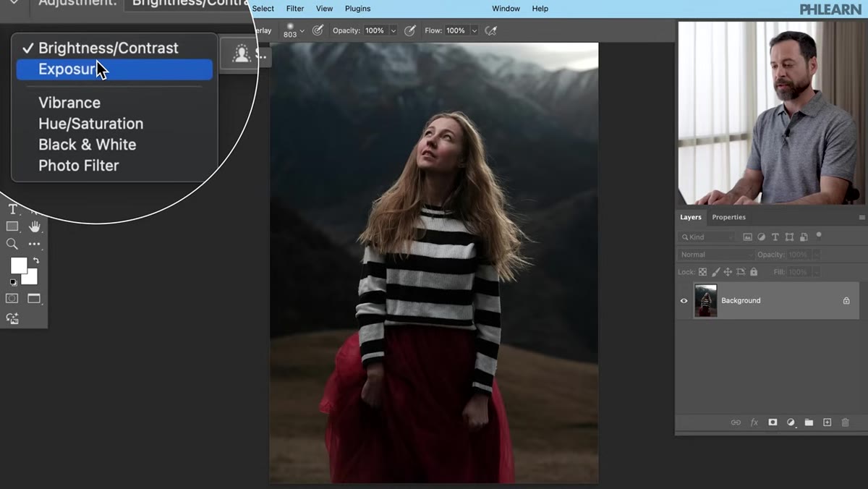The image size is (868, 489).
Task: Select the Rectangle shape tool
Action: pyautogui.click(x=12, y=226)
